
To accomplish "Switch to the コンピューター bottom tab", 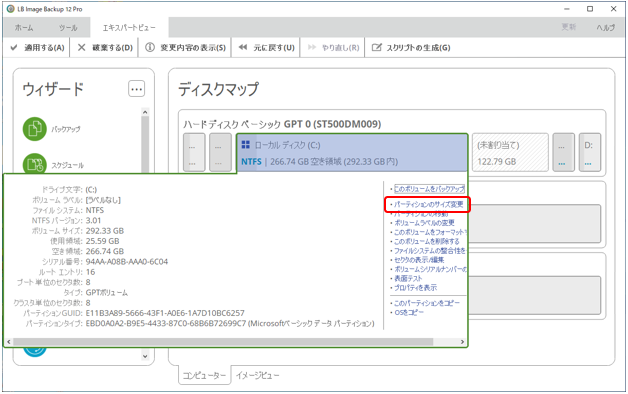I will click(x=204, y=376).
